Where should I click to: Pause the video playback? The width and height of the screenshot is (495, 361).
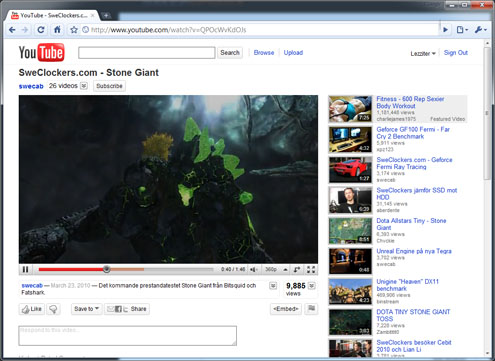point(25,269)
